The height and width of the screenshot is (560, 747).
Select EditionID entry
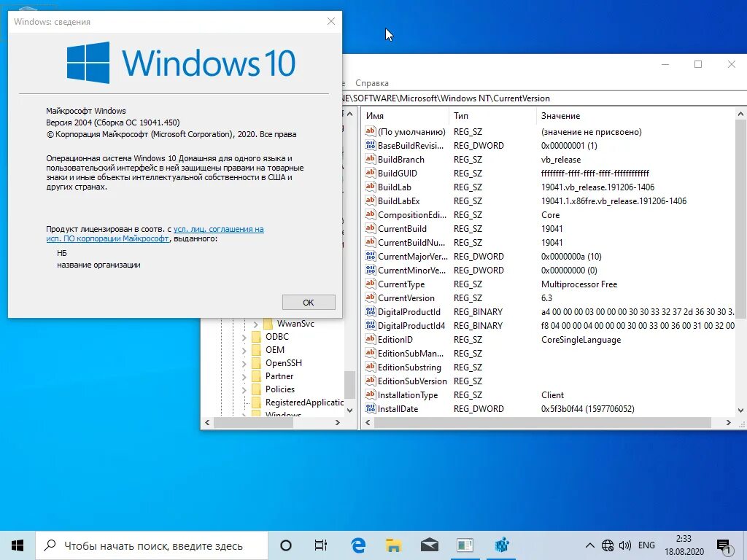point(395,340)
